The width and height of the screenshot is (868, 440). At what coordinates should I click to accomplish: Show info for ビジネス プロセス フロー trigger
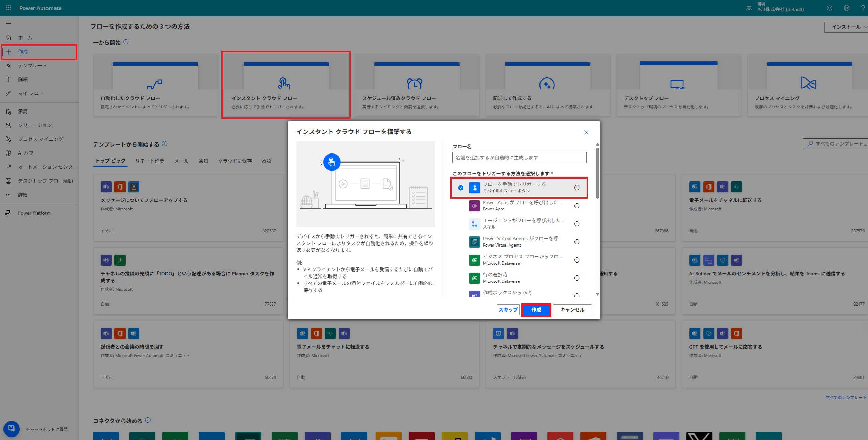click(x=577, y=260)
